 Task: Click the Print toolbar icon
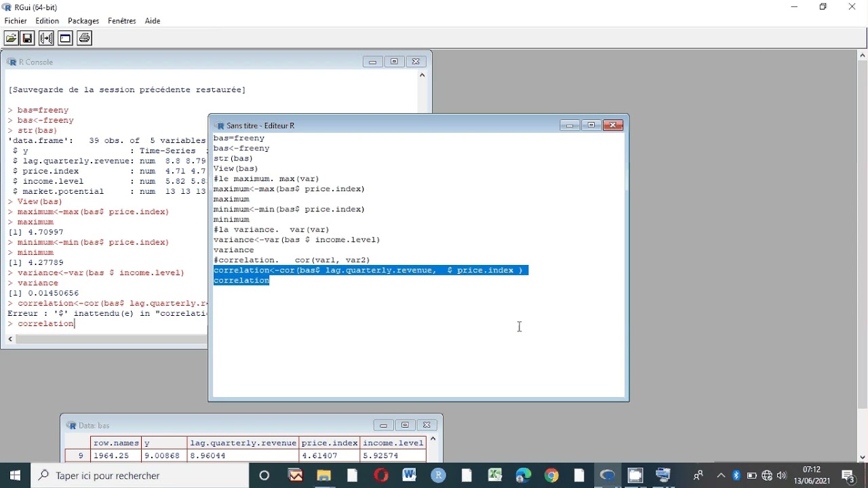tap(85, 38)
